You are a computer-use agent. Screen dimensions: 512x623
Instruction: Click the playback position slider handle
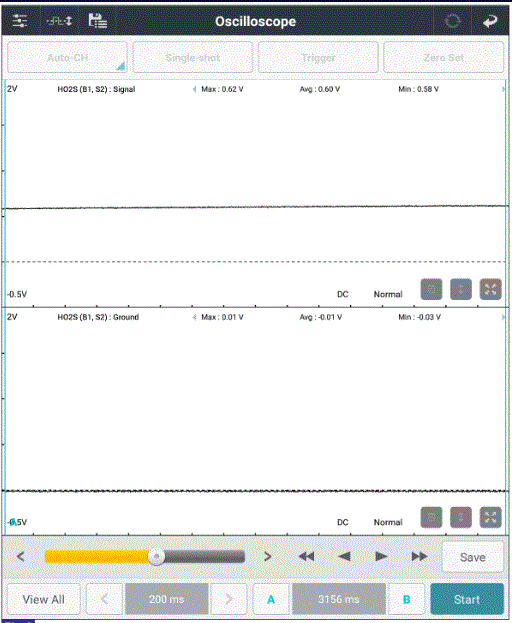156,557
